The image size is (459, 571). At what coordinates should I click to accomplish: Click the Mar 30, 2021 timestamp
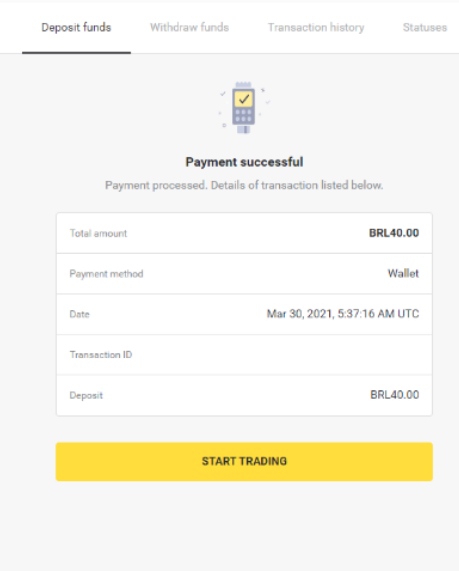(343, 314)
